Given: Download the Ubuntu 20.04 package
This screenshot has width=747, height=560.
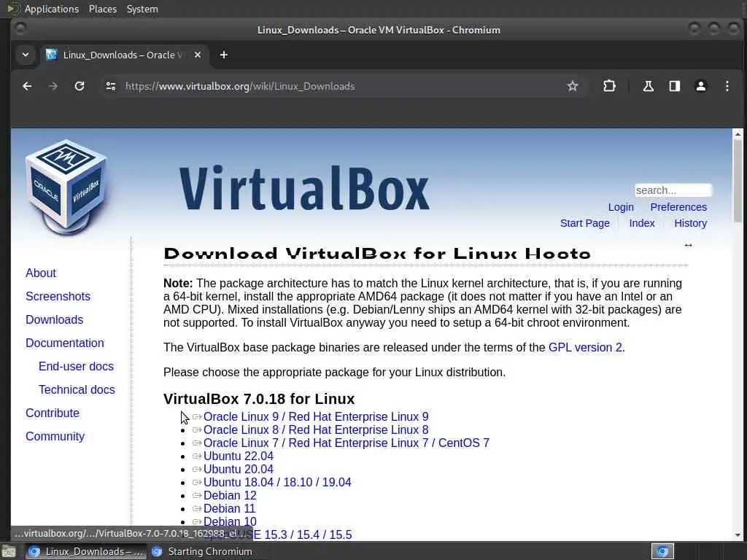Looking at the screenshot, I should pyautogui.click(x=239, y=469).
